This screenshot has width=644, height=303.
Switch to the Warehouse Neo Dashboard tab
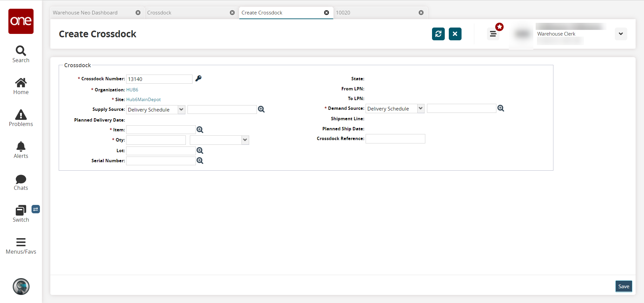(85, 13)
